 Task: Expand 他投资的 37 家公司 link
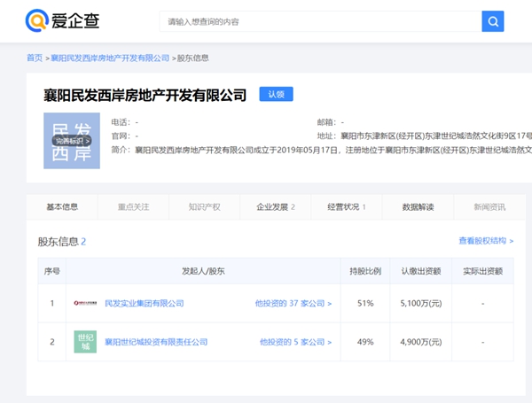pos(293,303)
